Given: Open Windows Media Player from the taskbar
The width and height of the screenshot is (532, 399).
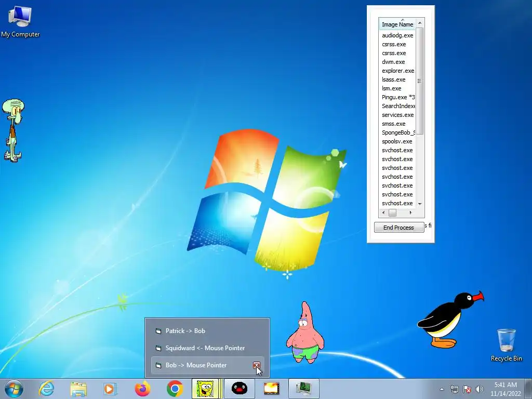Looking at the screenshot, I should (110, 389).
